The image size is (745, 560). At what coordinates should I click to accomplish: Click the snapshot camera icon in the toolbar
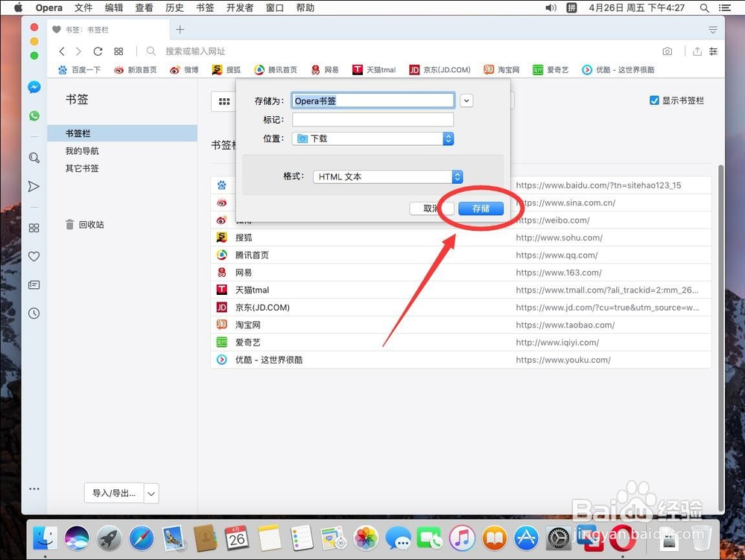[667, 51]
